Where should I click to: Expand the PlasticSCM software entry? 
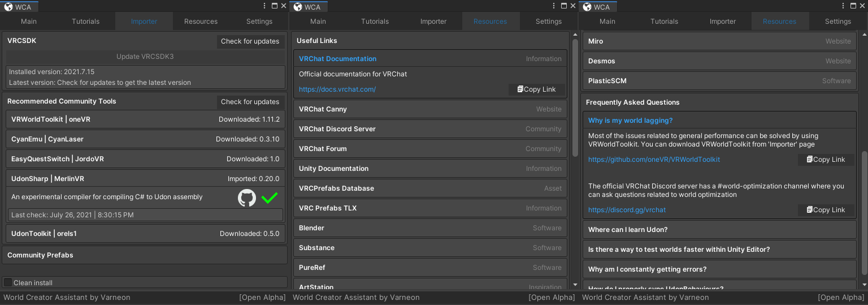pyautogui.click(x=719, y=81)
